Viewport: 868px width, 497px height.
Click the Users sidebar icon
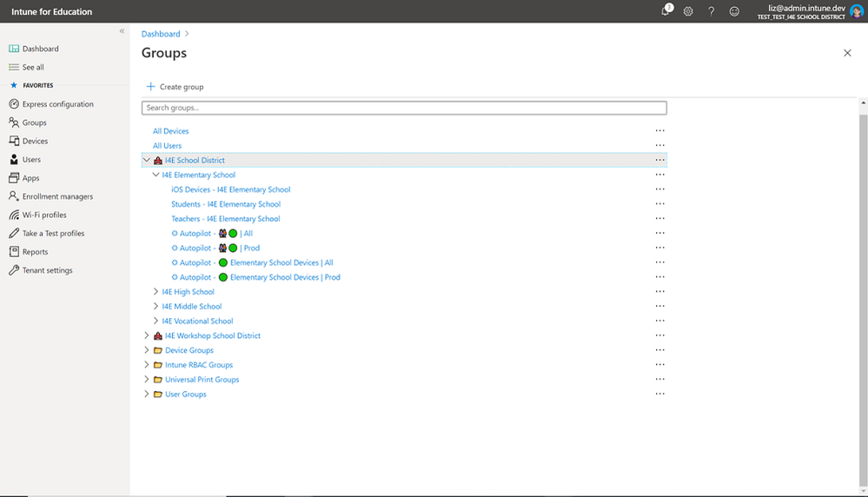[14, 159]
